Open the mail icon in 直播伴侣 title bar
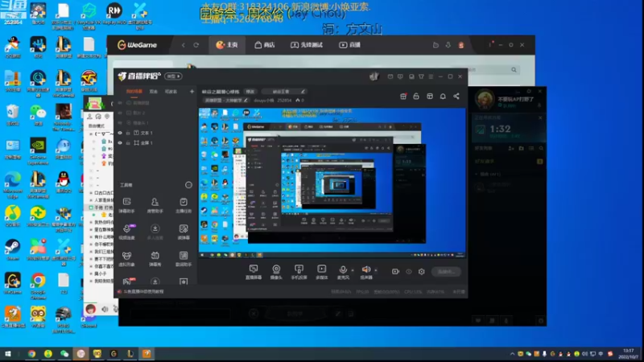This screenshot has width=644, height=362. (x=390, y=76)
